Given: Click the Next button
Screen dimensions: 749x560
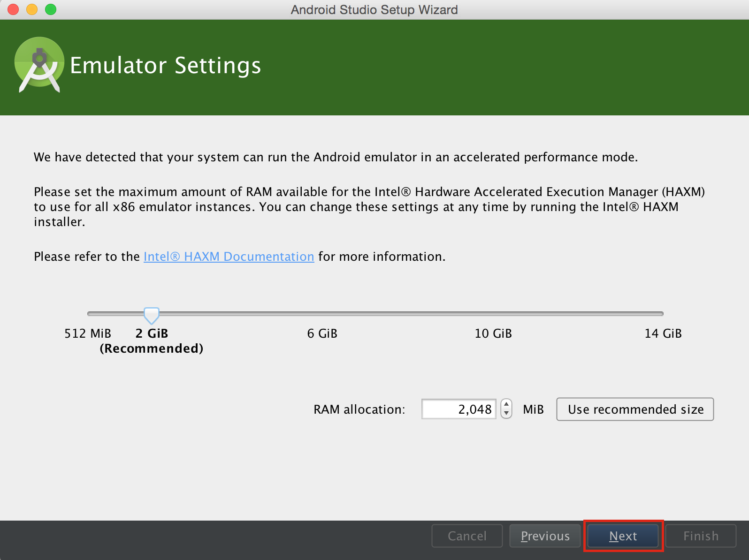Looking at the screenshot, I should click(x=623, y=536).
